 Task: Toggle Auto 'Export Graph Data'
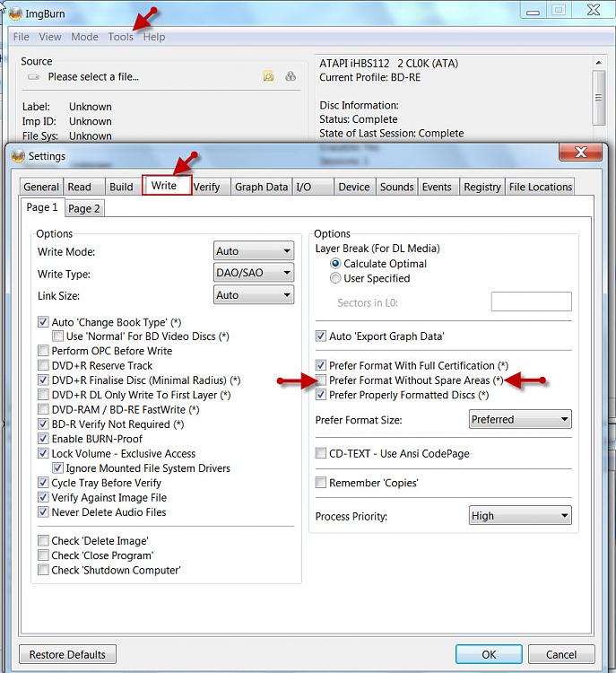pyautogui.click(x=320, y=336)
